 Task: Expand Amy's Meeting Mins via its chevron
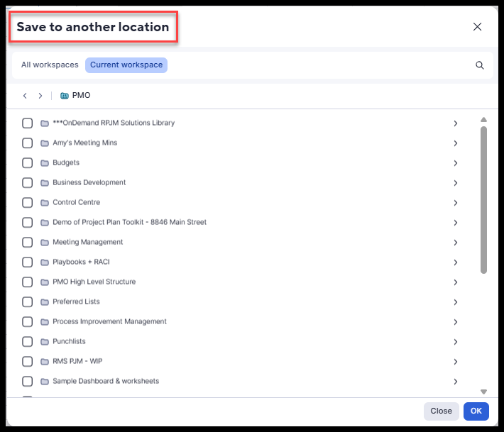coord(456,143)
